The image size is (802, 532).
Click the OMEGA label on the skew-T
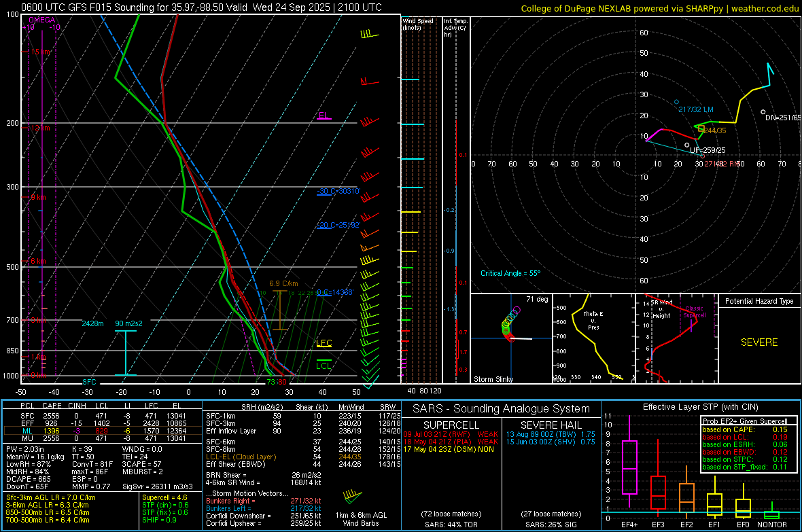click(x=41, y=20)
